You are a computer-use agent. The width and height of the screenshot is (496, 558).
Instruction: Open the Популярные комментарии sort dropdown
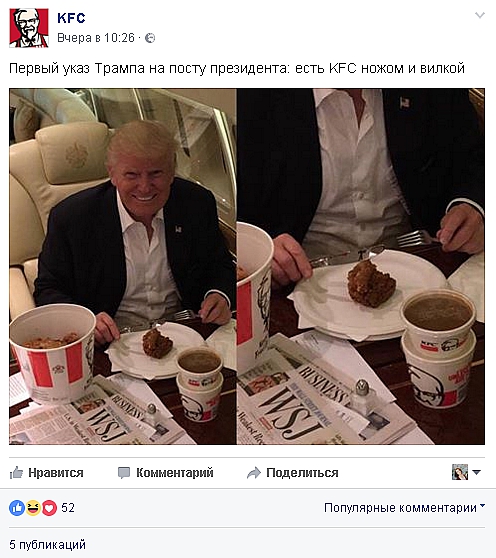(x=405, y=508)
